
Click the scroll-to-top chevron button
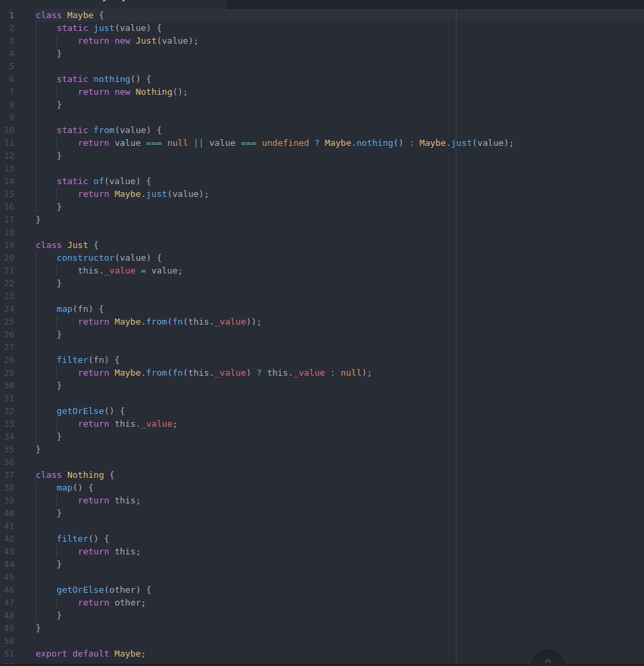548,660
